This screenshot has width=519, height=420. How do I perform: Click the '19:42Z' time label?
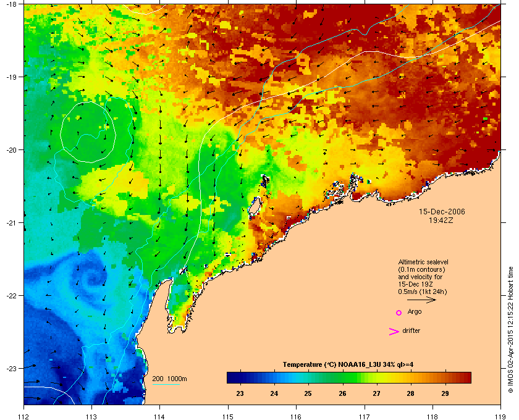pos(441,220)
